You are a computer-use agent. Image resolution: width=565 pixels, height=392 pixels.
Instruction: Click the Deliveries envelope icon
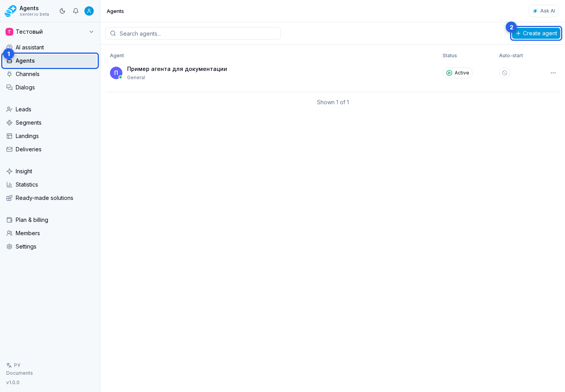point(9,149)
